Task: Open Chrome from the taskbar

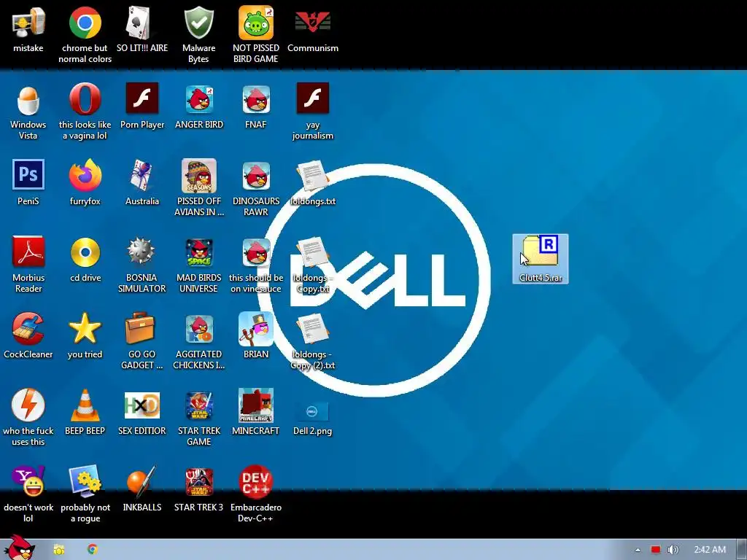Action: pos(93,549)
